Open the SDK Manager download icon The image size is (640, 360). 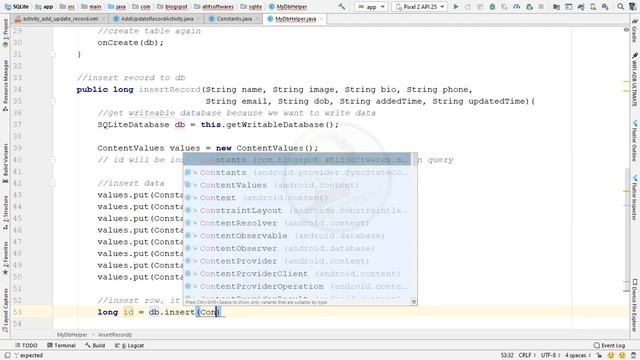tap(605, 7)
